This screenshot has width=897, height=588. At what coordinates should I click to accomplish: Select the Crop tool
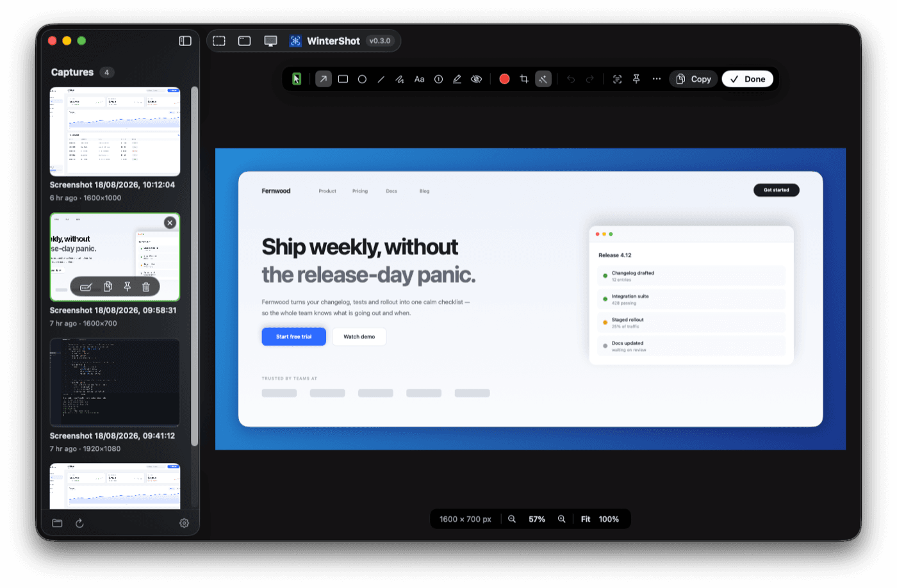coord(524,79)
